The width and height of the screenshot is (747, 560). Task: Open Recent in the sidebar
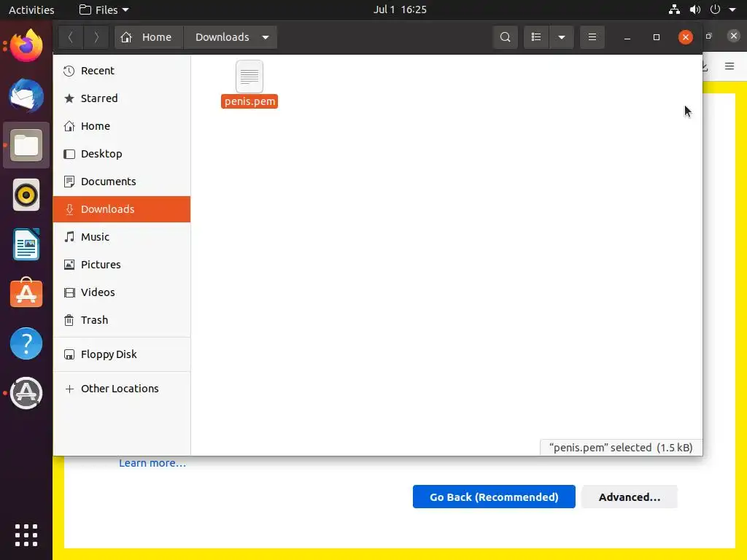122,71
